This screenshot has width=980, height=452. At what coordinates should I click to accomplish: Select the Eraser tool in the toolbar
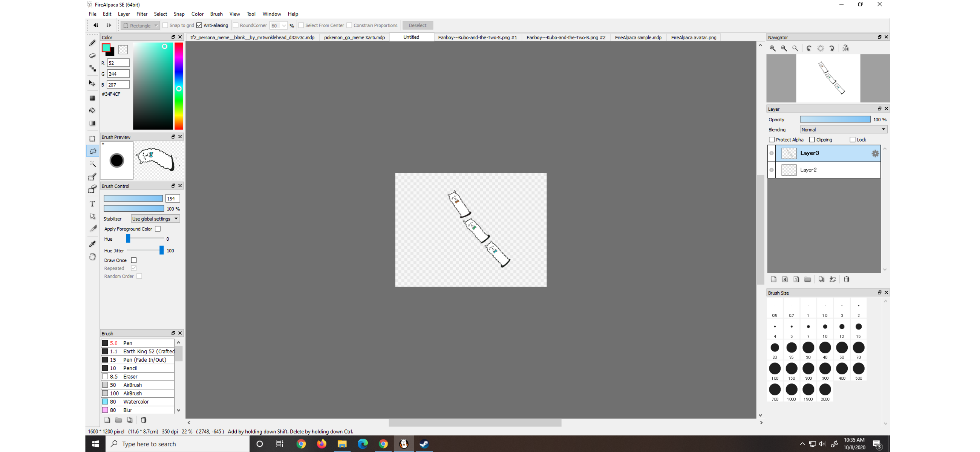pyautogui.click(x=92, y=55)
